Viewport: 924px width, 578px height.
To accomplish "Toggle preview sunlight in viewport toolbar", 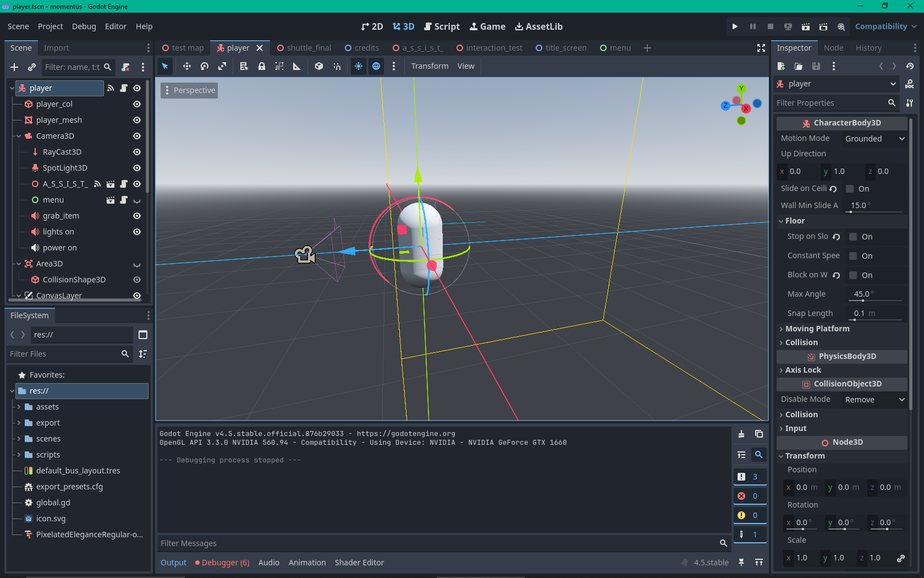I will point(359,66).
